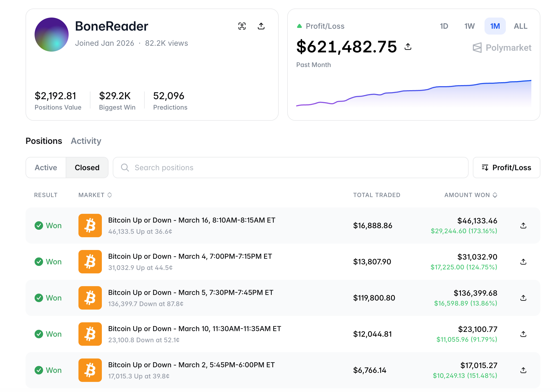Open the Activity tab

click(86, 141)
